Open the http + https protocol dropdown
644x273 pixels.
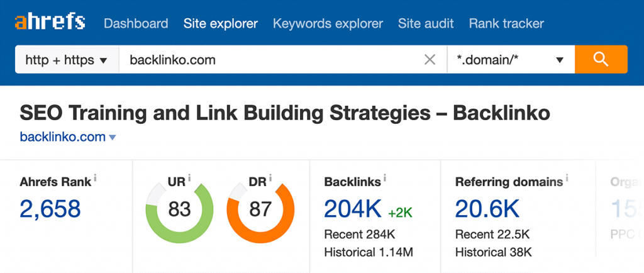(x=66, y=60)
